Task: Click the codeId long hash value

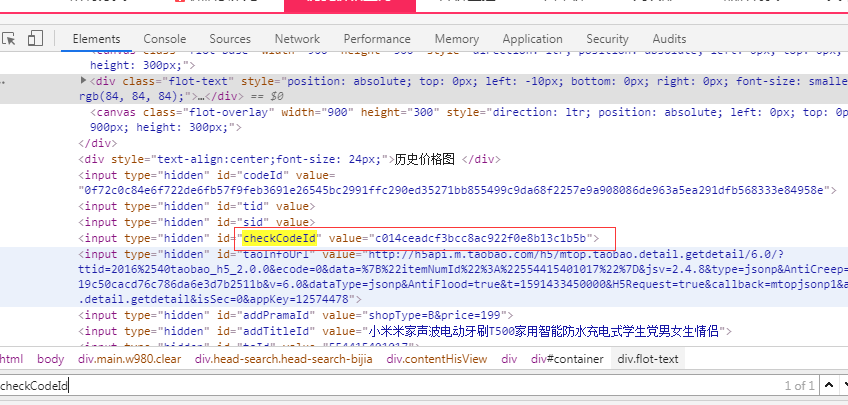Action: 454,190
